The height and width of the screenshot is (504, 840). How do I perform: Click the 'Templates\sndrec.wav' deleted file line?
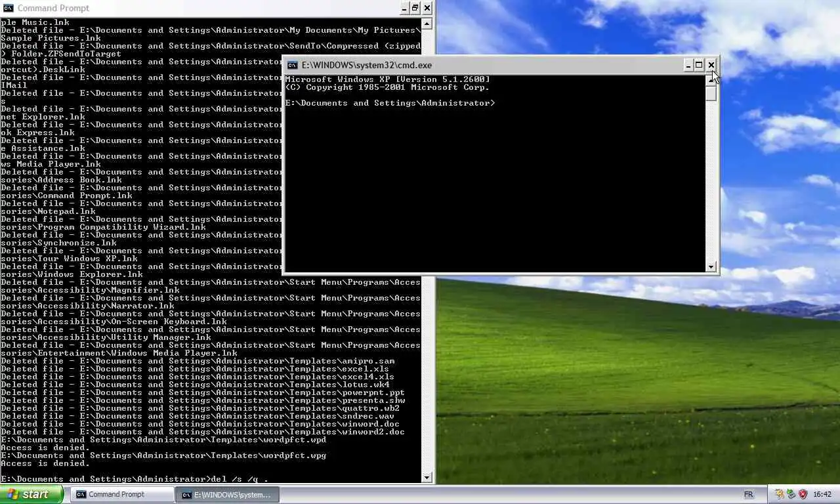pyautogui.click(x=197, y=416)
